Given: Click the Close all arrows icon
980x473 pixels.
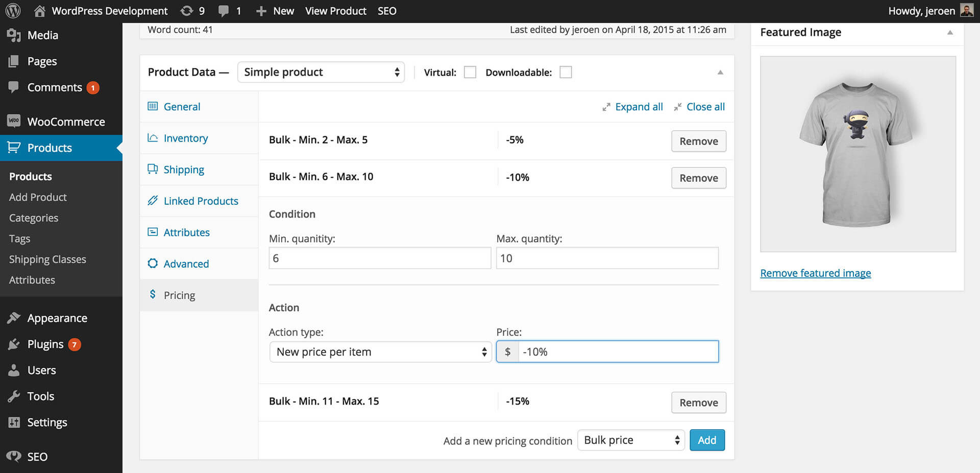Looking at the screenshot, I should click(x=678, y=107).
